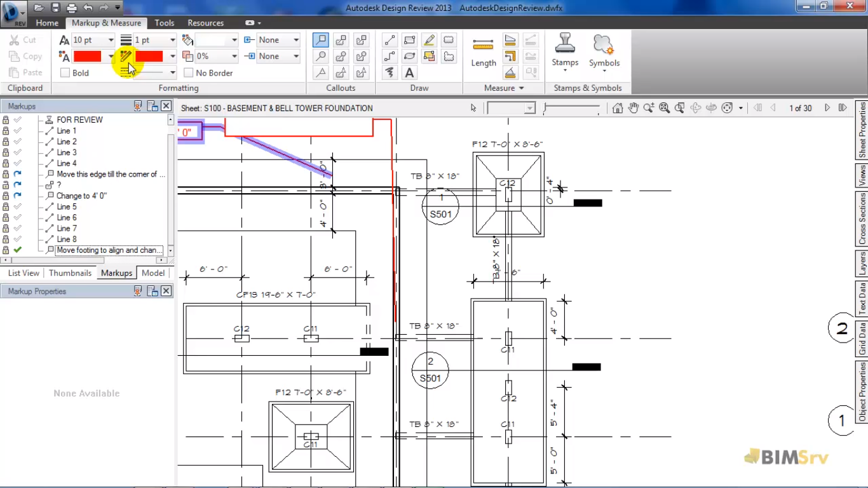This screenshot has width=868, height=488.
Task: Select the circle callout tool
Action: pyautogui.click(x=321, y=57)
